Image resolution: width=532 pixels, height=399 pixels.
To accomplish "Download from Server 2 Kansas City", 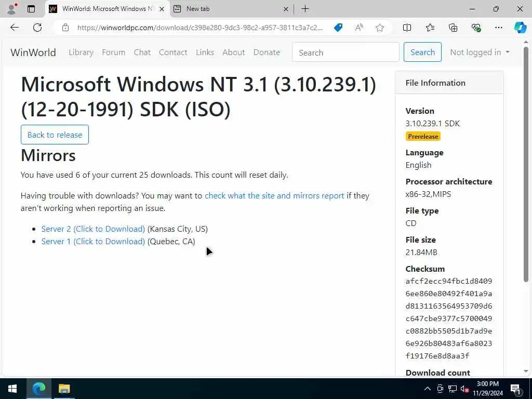I will point(93,229).
